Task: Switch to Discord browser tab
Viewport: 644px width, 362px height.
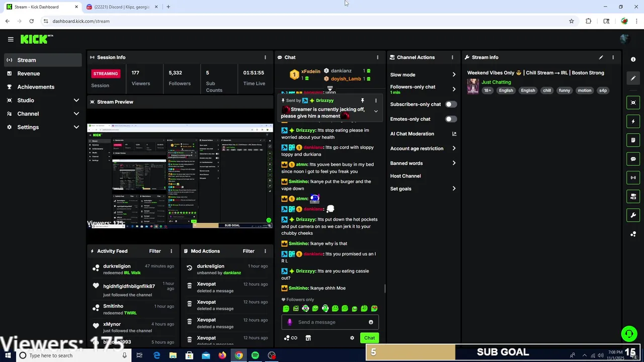Action: [x=121, y=7]
